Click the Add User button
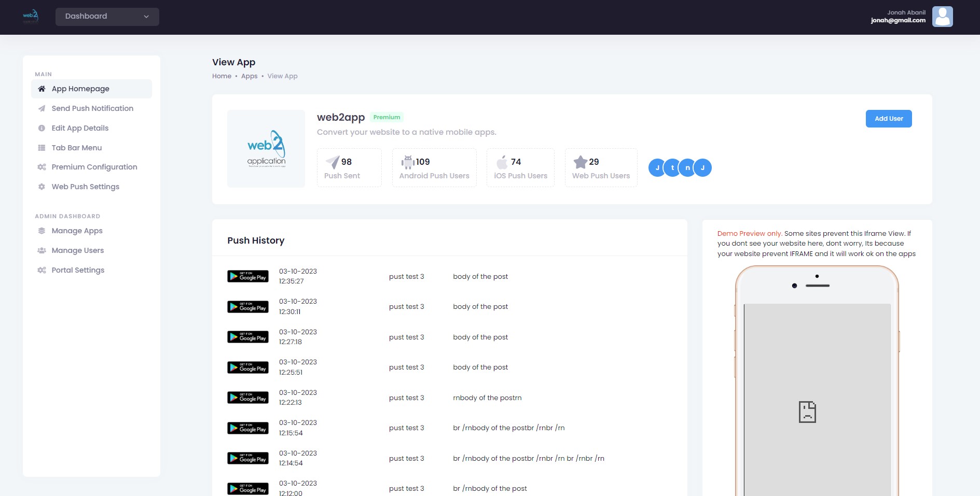980x496 pixels. [x=888, y=119]
